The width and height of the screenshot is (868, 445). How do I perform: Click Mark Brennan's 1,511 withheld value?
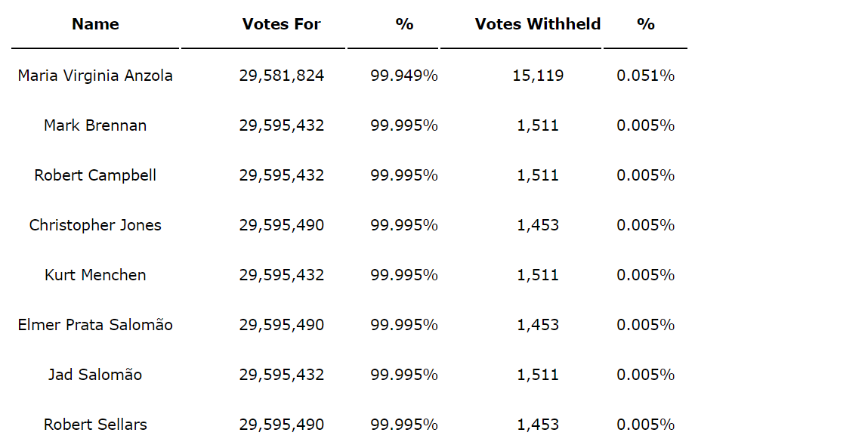tap(538, 125)
